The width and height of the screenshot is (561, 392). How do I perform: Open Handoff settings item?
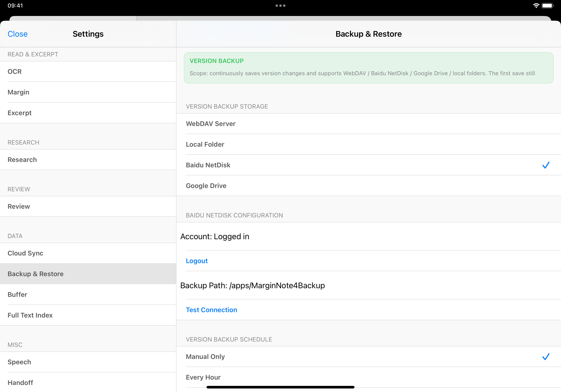[88, 383]
